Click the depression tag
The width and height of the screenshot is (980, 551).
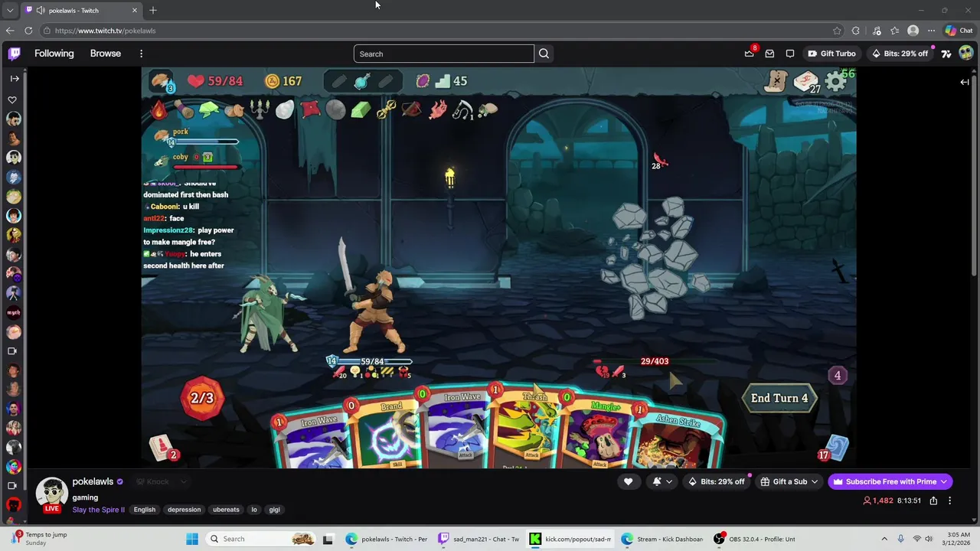click(x=184, y=510)
